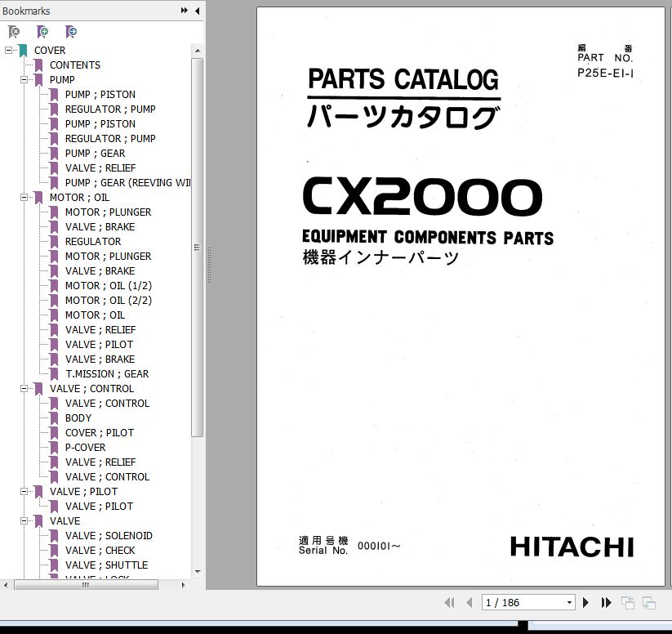Click the green bookmark icon beside COVER
Viewport: 672px width, 634px height.
coord(23,50)
